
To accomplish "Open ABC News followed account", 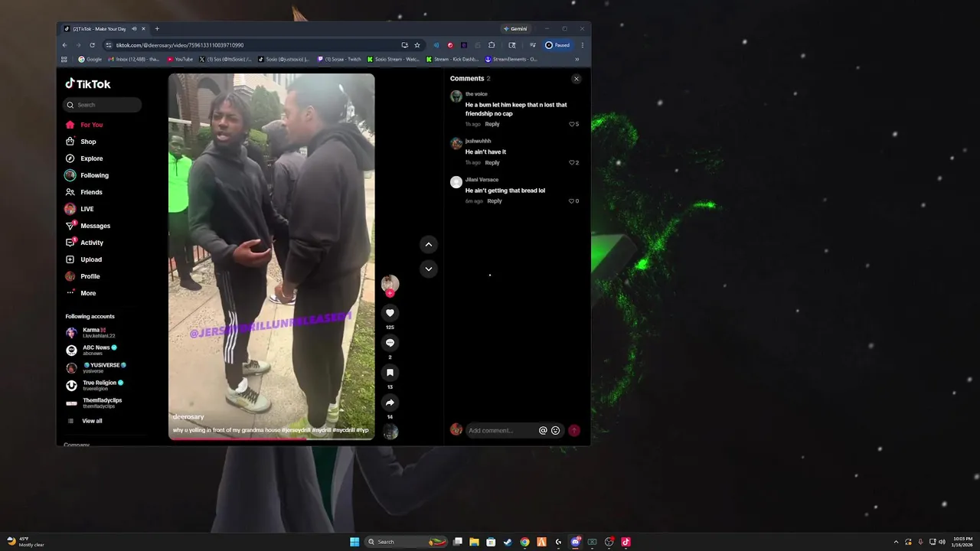I will (x=91, y=350).
